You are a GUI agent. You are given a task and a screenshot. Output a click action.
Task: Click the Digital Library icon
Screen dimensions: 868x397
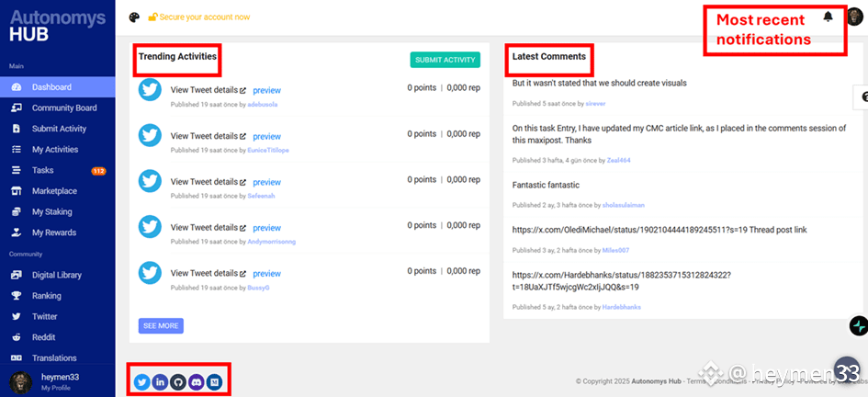point(16,275)
